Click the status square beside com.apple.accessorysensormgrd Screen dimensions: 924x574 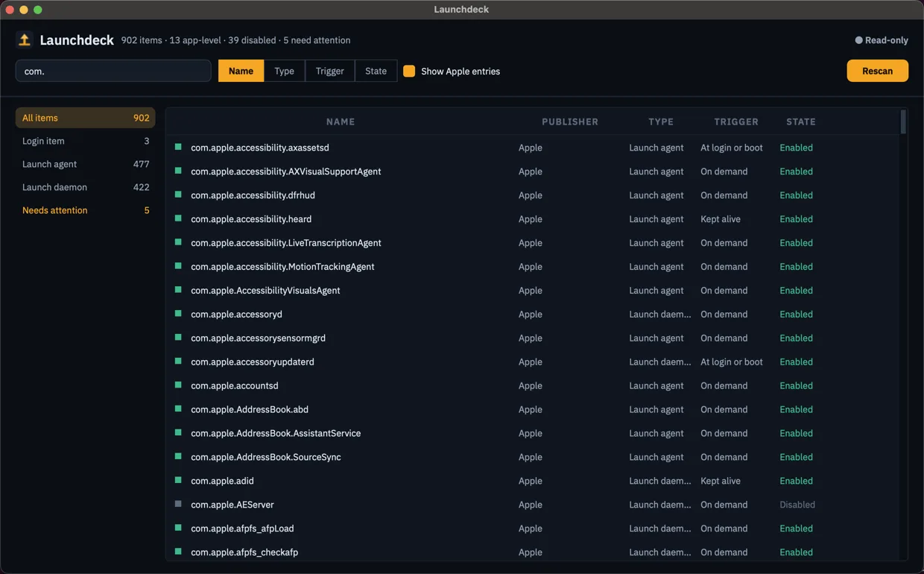tap(178, 338)
